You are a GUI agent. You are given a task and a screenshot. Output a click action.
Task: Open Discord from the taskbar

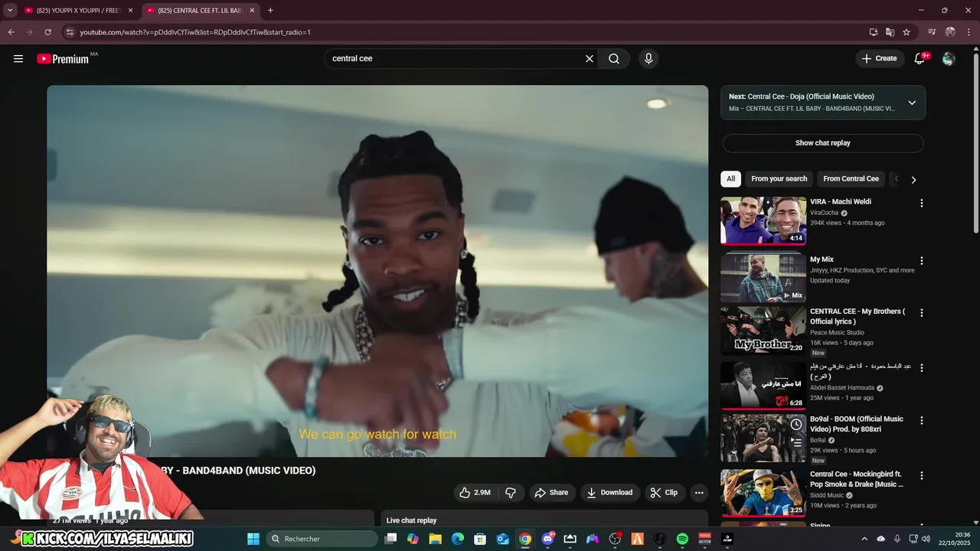[547, 539]
